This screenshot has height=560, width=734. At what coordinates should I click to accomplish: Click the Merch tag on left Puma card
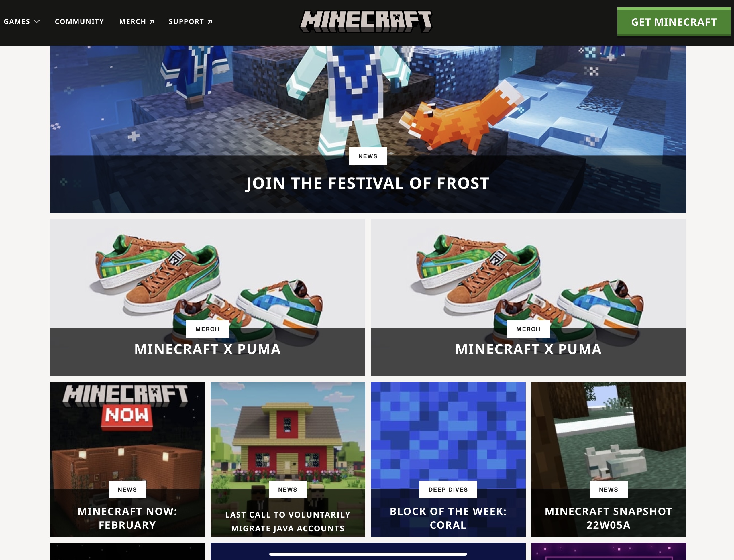207,329
